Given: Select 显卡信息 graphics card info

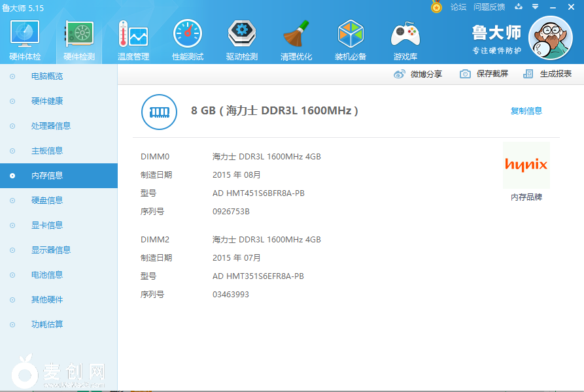Looking at the screenshot, I should (47, 225).
